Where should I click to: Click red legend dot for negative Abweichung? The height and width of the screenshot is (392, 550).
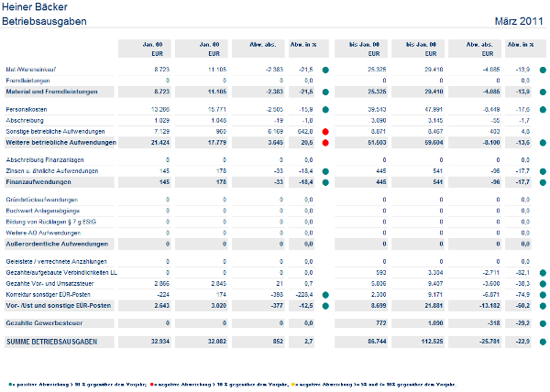click(x=151, y=385)
